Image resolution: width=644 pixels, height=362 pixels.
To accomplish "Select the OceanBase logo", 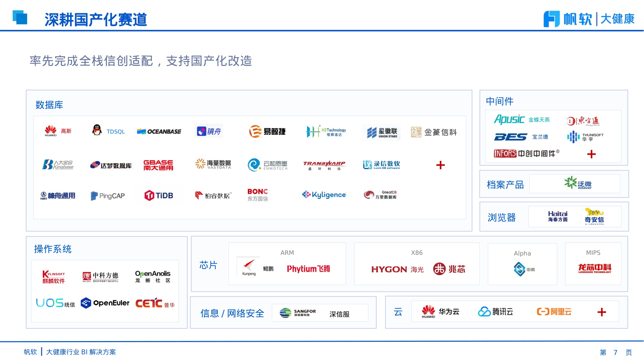I will (159, 131).
